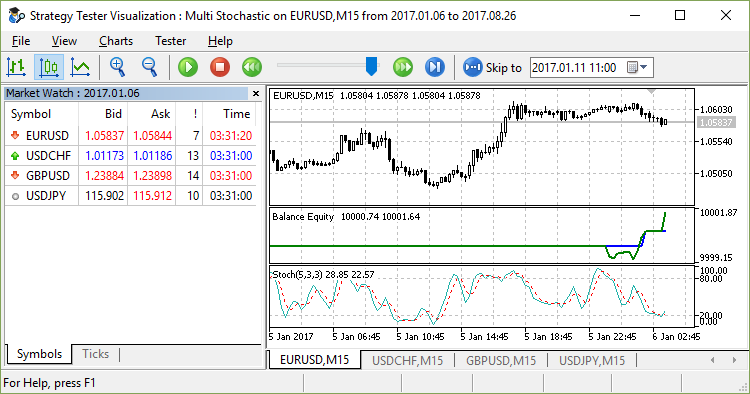Stop the visualization with red button
The image size is (750, 394).
click(x=220, y=67)
